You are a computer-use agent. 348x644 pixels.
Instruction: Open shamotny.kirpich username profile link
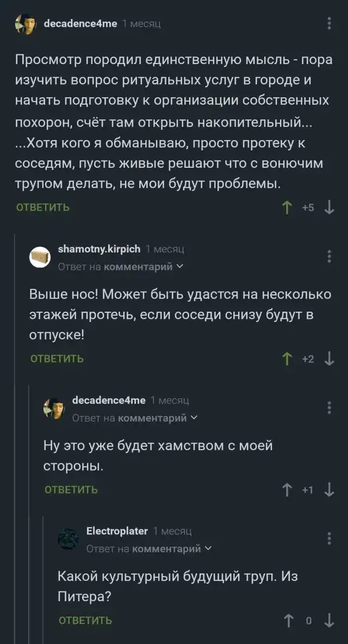click(x=99, y=249)
